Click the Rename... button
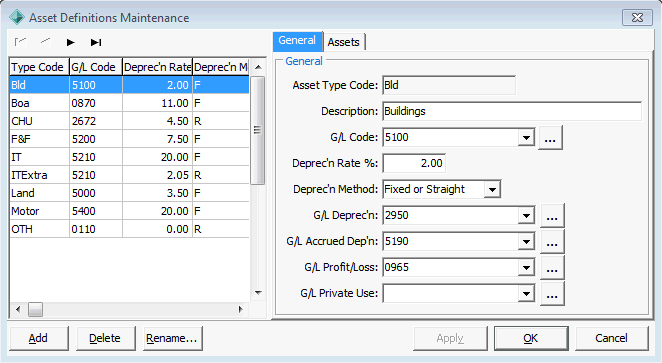Viewport: 662px width, 363px height. coord(172,338)
